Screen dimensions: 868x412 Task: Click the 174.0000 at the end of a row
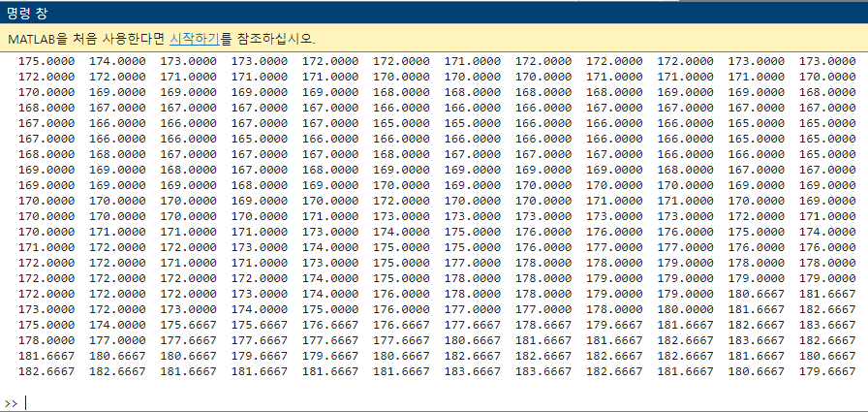tap(827, 232)
